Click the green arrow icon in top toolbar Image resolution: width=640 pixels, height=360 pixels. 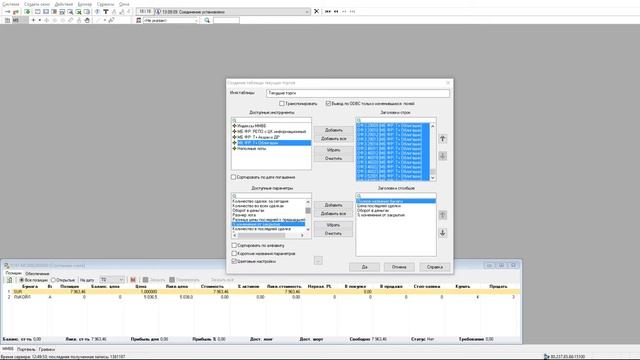[x=27, y=12]
